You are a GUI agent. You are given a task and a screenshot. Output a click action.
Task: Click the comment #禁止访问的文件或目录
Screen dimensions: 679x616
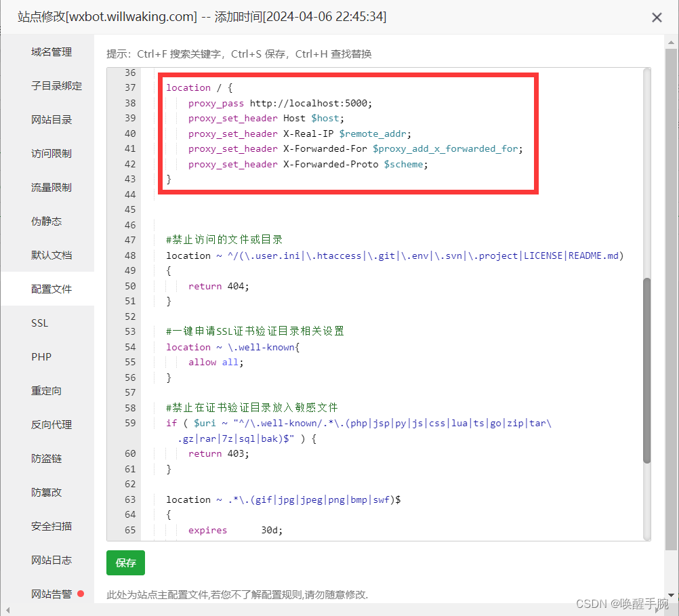pyautogui.click(x=224, y=240)
